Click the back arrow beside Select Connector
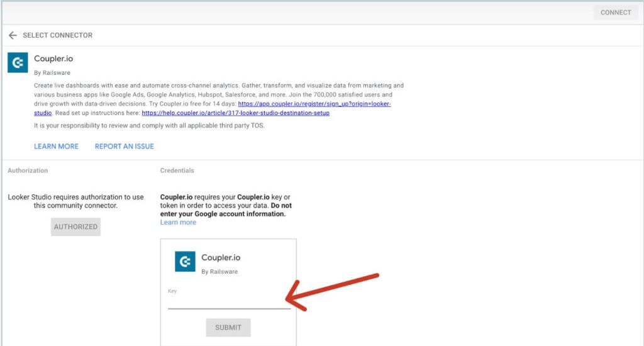The height and width of the screenshot is (346, 644). (13, 35)
